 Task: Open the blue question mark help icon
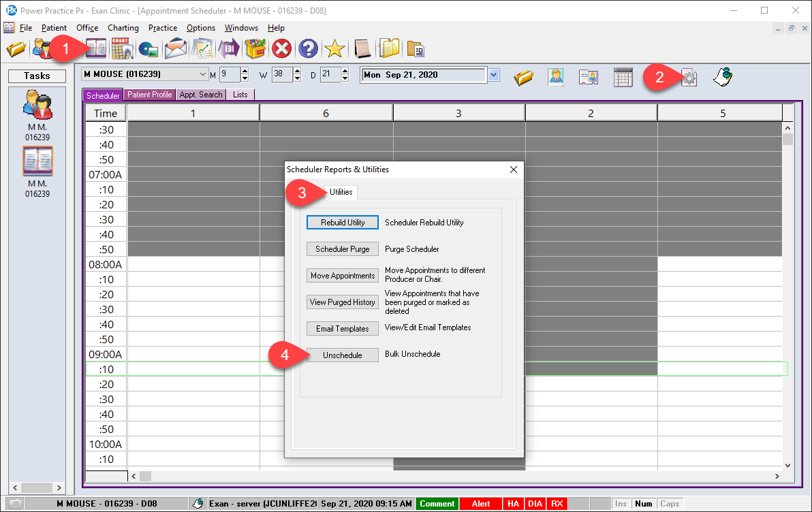tap(308, 49)
